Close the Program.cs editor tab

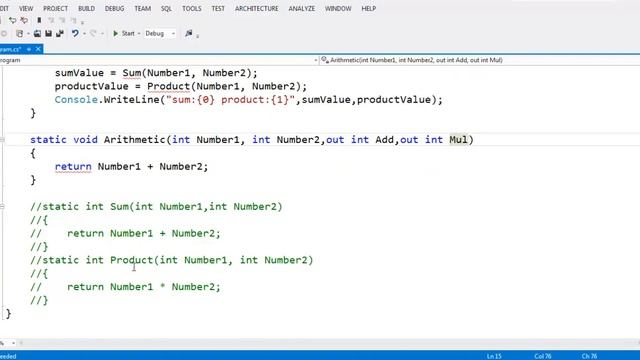click(x=38, y=49)
